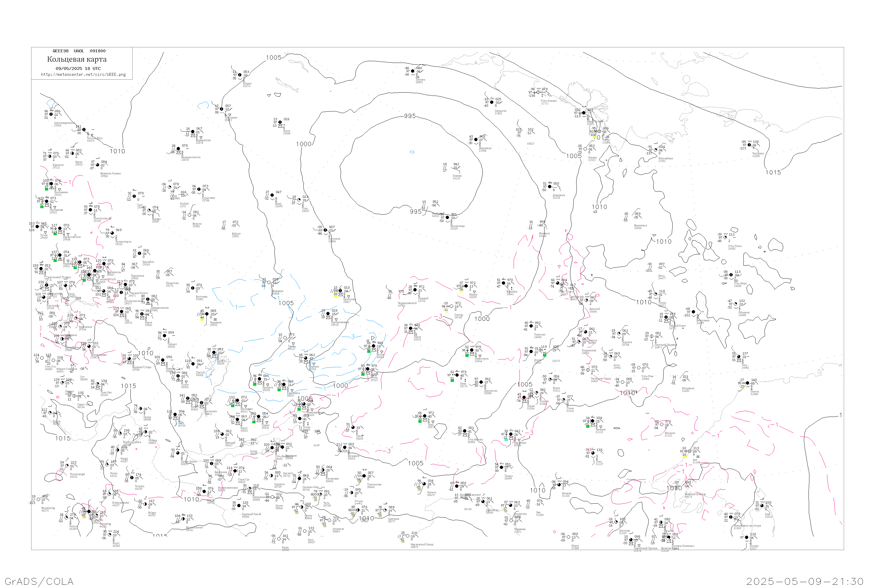This screenshot has width=882, height=588.
Task: Click the Кюсюр empty station circle
Action: [x=585, y=149]
